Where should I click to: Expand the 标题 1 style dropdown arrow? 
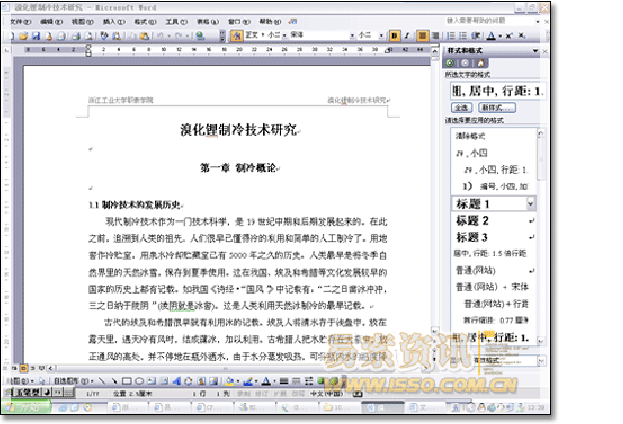click(530, 203)
